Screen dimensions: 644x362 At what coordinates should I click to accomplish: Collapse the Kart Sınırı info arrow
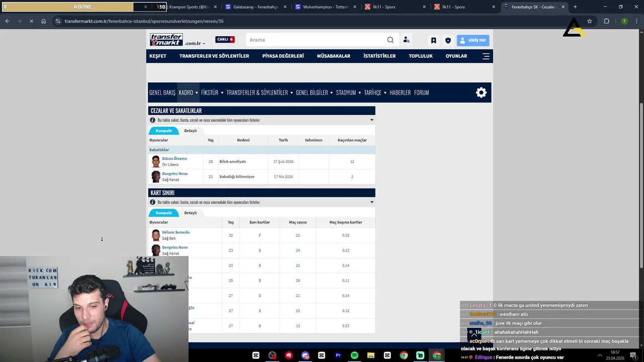coord(372,202)
